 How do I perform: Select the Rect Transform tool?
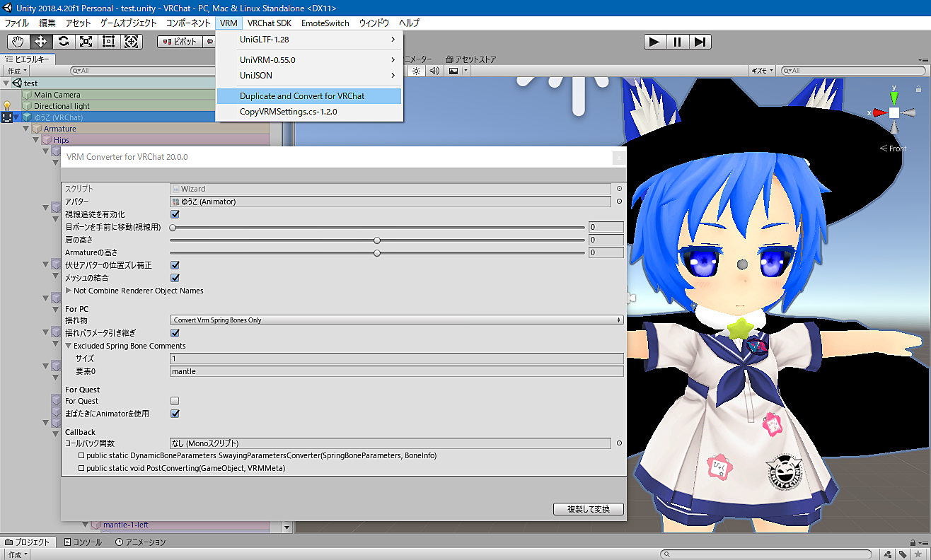click(108, 41)
